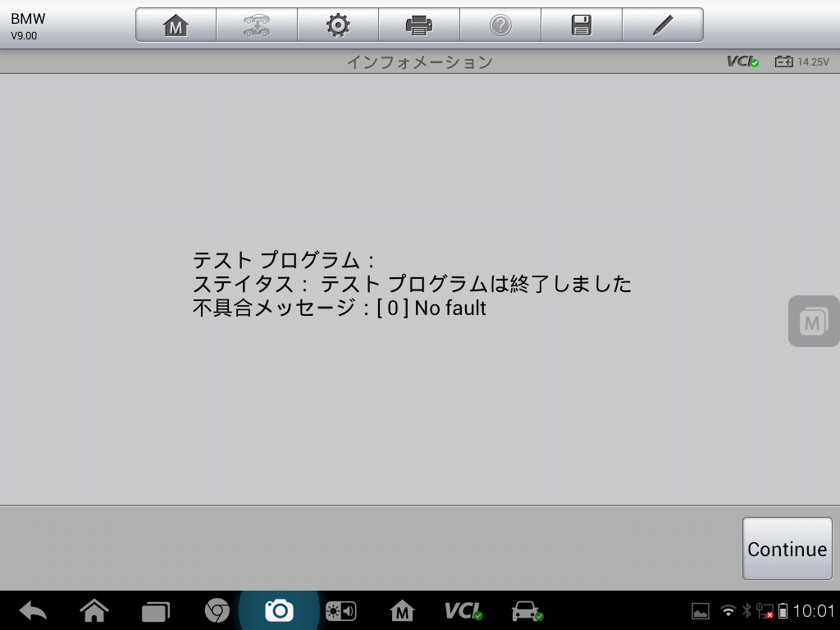Tap the 14.25V battery voltage indicator
This screenshot has height=630, width=840.
pos(802,62)
